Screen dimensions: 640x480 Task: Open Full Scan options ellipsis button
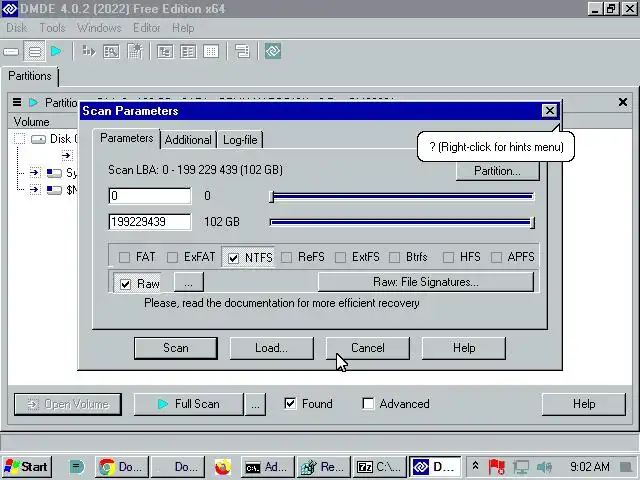[x=255, y=404]
